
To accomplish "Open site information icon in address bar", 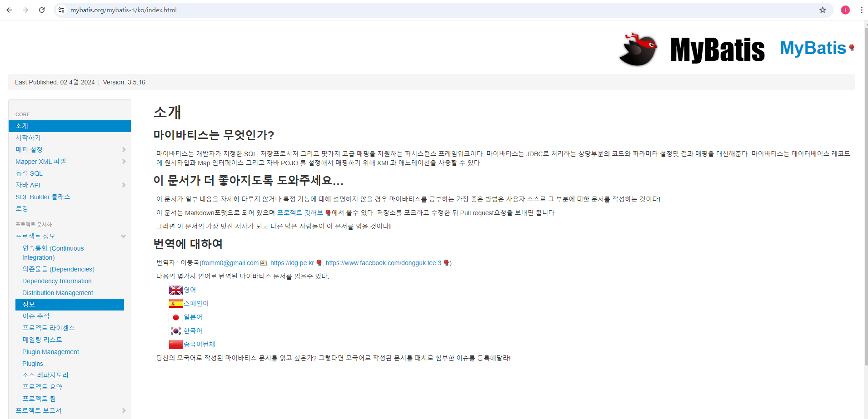I will click(61, 10).
